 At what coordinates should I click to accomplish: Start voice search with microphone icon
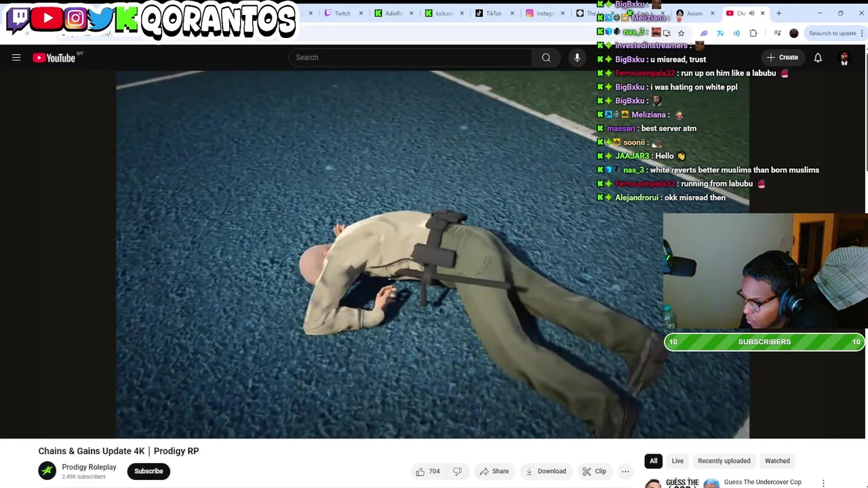(577, 58)
